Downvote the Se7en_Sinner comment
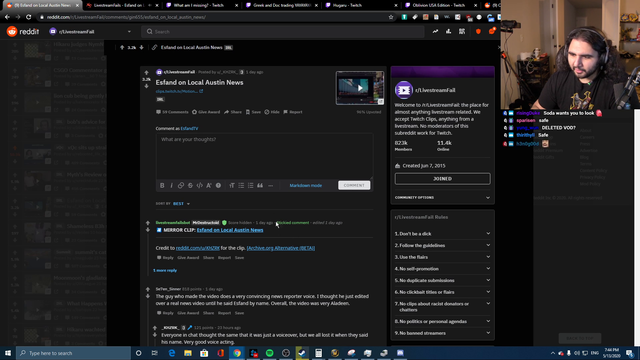The width and height of the screenshot is (640, 360). tap(148, 296)
